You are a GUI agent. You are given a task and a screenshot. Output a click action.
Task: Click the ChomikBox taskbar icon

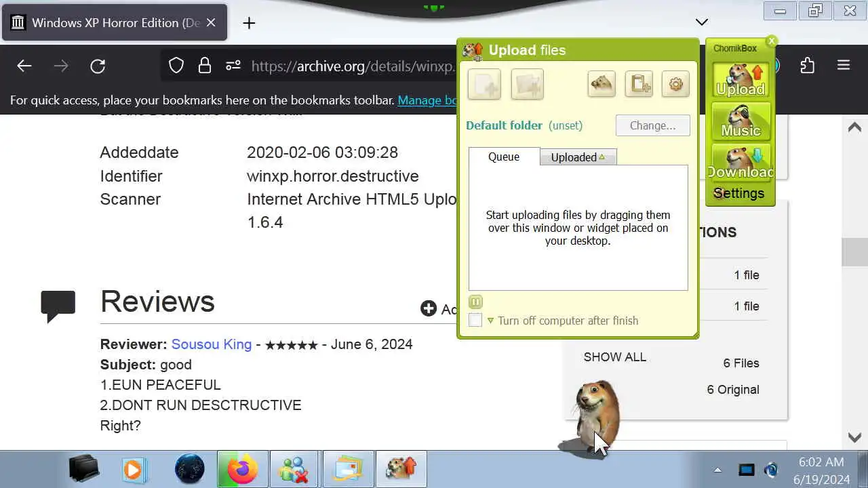[x=401, y=469]
